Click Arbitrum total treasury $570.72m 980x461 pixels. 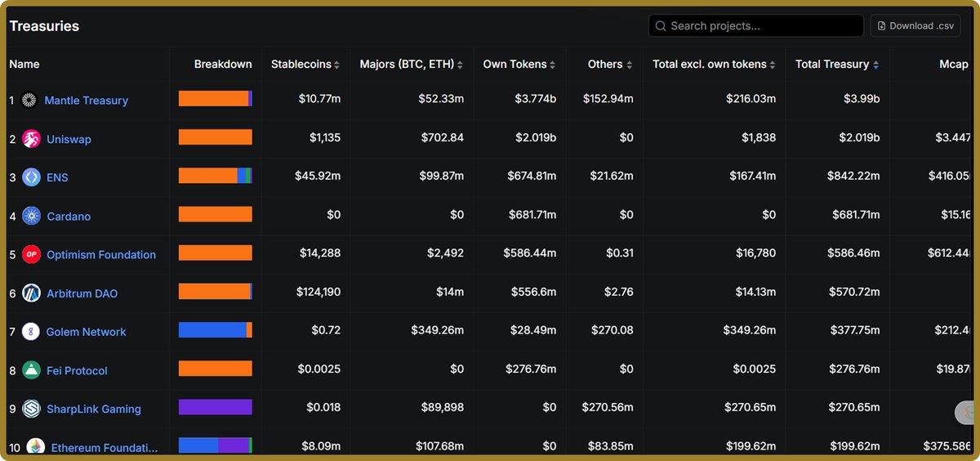click(x=856, y=292)
